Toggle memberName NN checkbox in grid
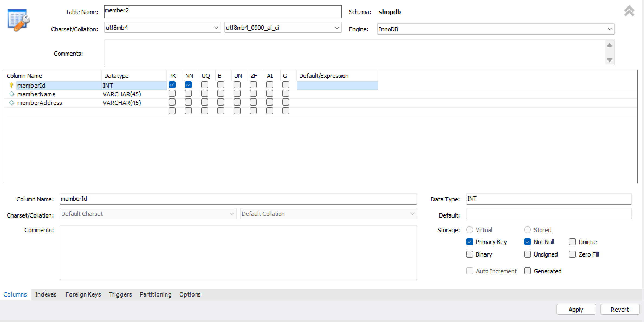Viewport: 644px width, 322px height. tap(188, 94)
